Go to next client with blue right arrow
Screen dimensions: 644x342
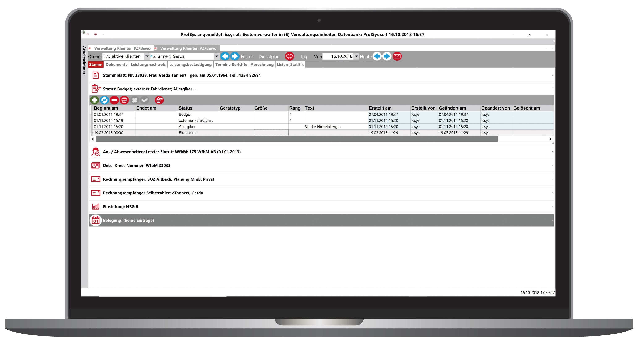point(235,56)
